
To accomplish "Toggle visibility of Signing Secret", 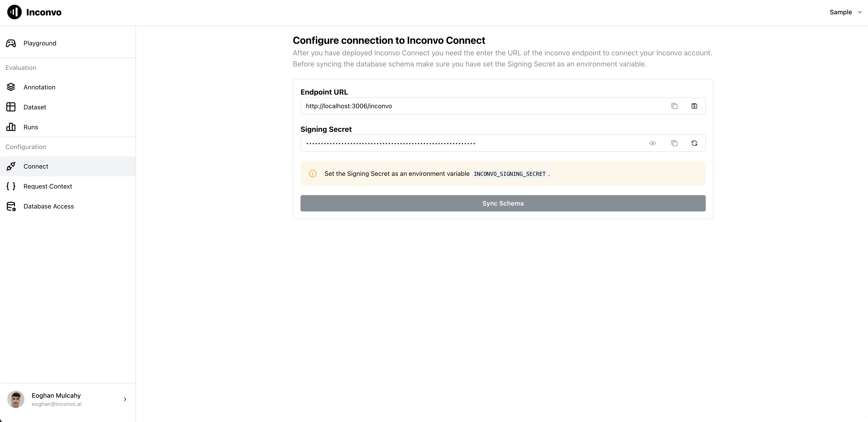I will pos(653,143).
